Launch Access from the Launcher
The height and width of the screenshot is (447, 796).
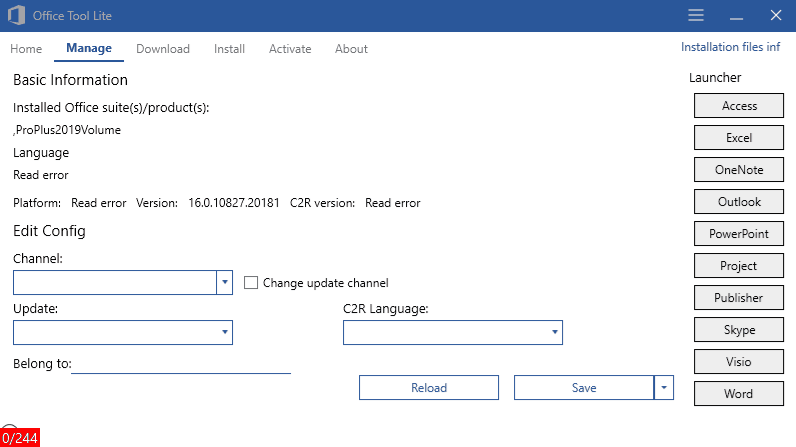(739, 106)
